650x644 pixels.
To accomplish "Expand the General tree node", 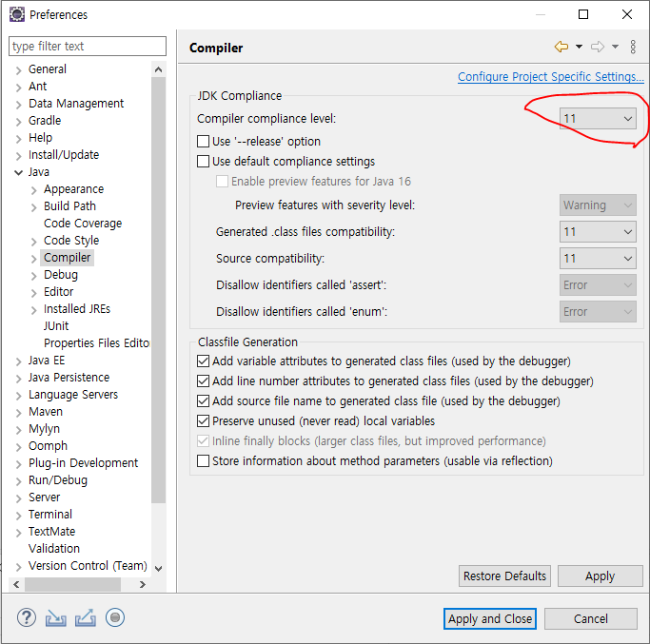I will pos(19,70).
